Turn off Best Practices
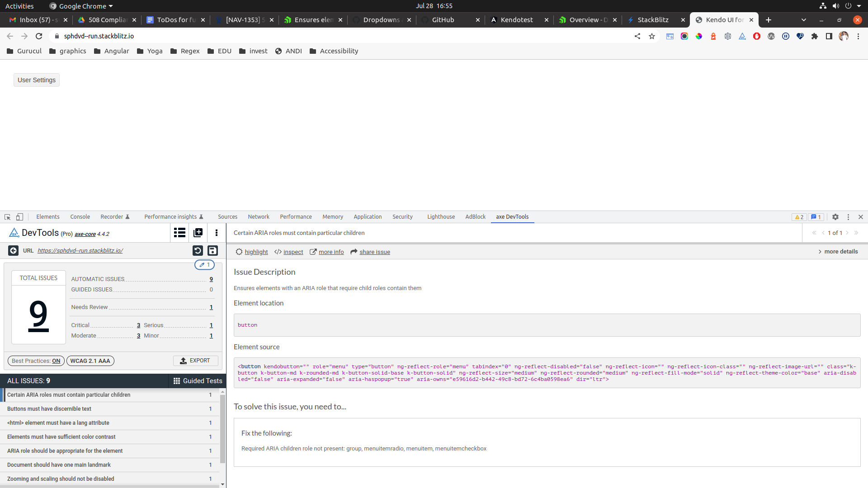Screen dimensions: 868x488 tap(36, 361)
